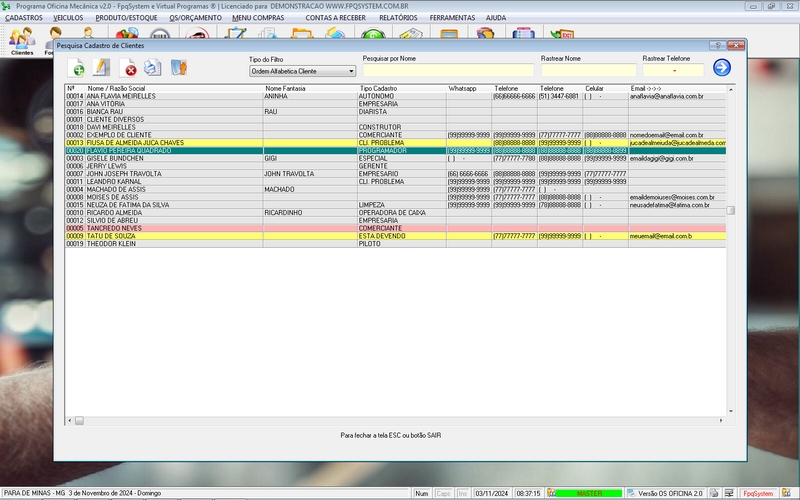Viewport: 800px width, 500px height.
Task: Click the green MASTER status indicator
Action: point(589,493)
